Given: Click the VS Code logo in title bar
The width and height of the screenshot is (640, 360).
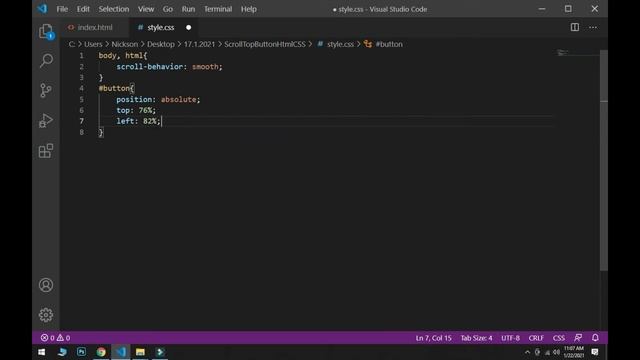Looking at the screenshot, I should [x=42, y=9].
